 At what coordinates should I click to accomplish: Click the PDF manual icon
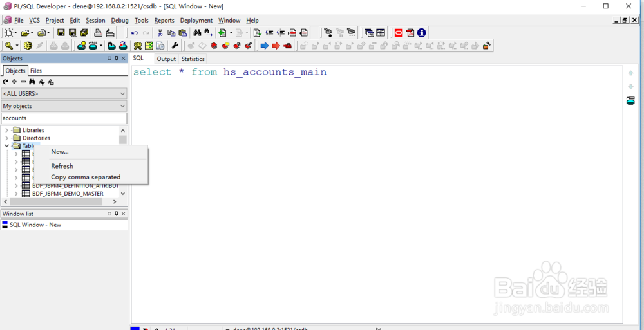[x=410, y=33]
